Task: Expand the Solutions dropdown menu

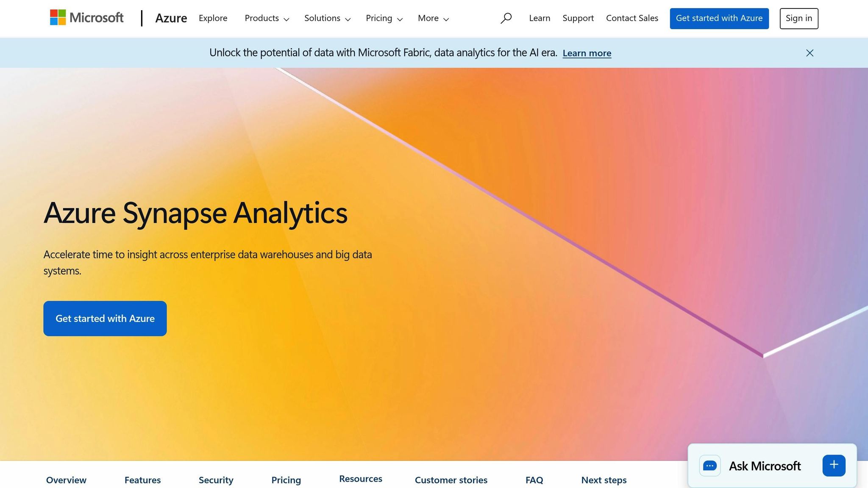Action: click(x=327, y=18)
